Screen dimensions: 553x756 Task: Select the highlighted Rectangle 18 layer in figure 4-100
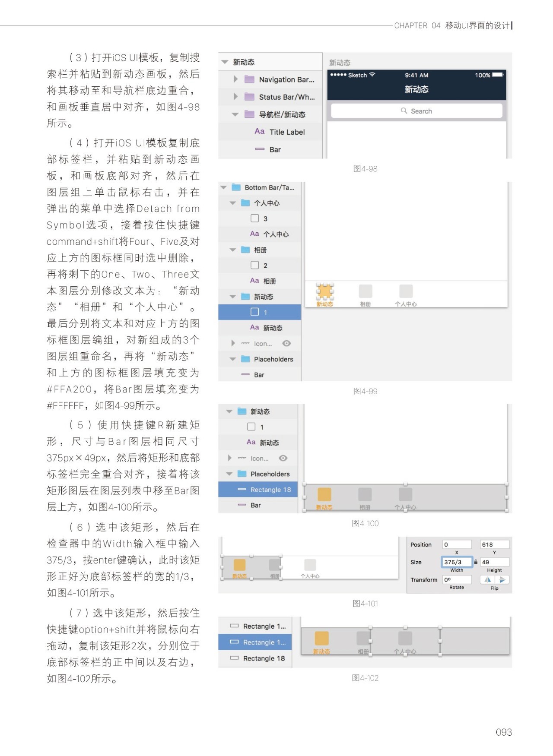pyautogui.click(x=258, y=490)
